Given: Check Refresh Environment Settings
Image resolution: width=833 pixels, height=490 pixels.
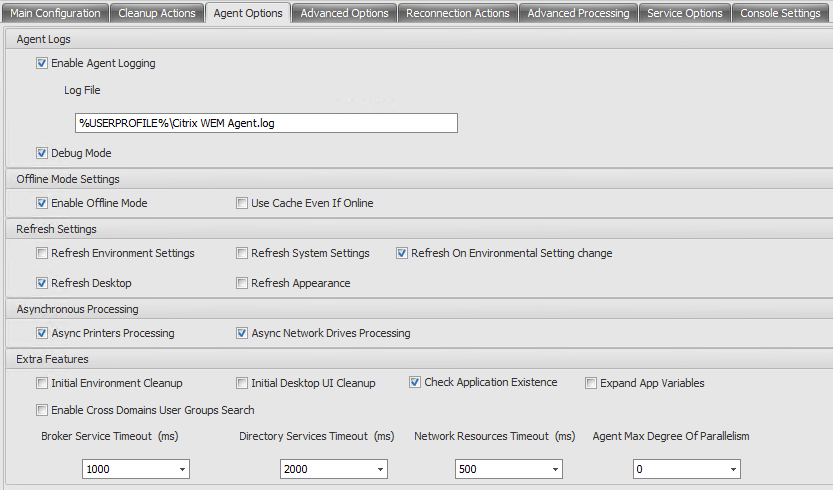Looking at the screenshot, I should click(x=42, y=253).
